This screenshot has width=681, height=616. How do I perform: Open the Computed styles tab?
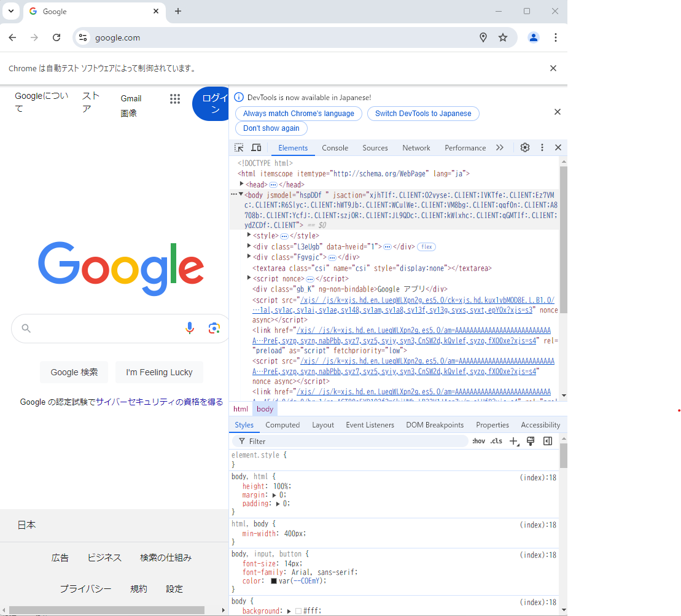coord(282,425)
